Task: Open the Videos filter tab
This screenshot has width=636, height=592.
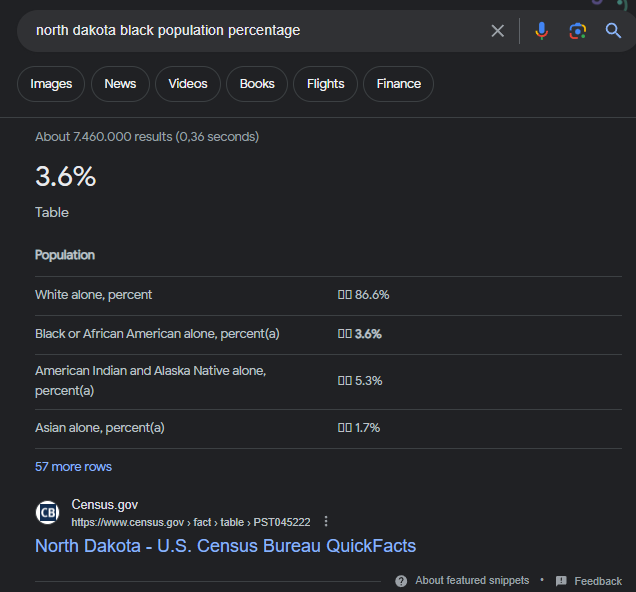Action: point(188,84)
